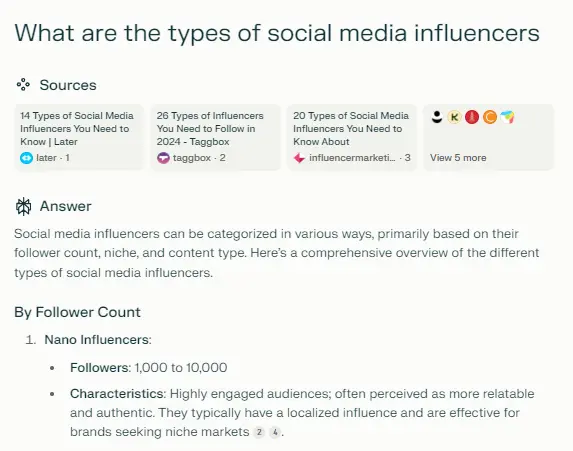
Task: Click the Sources heading
Action: click(68, 85)
